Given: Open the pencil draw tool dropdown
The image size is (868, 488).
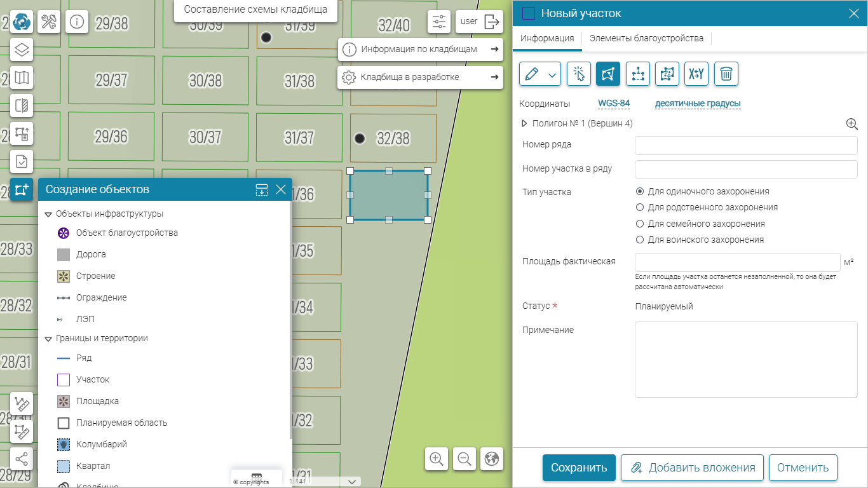Looking at the screenshot, I should (552, 74).
